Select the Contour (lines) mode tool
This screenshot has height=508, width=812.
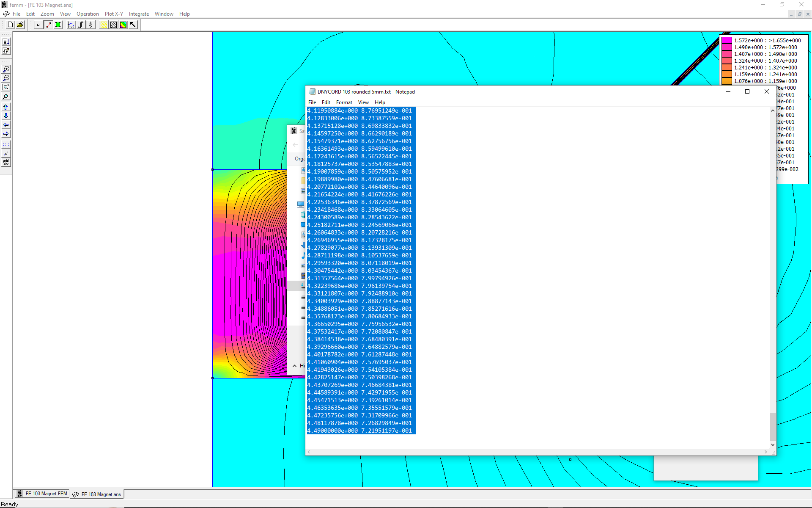tap(48, 25)
